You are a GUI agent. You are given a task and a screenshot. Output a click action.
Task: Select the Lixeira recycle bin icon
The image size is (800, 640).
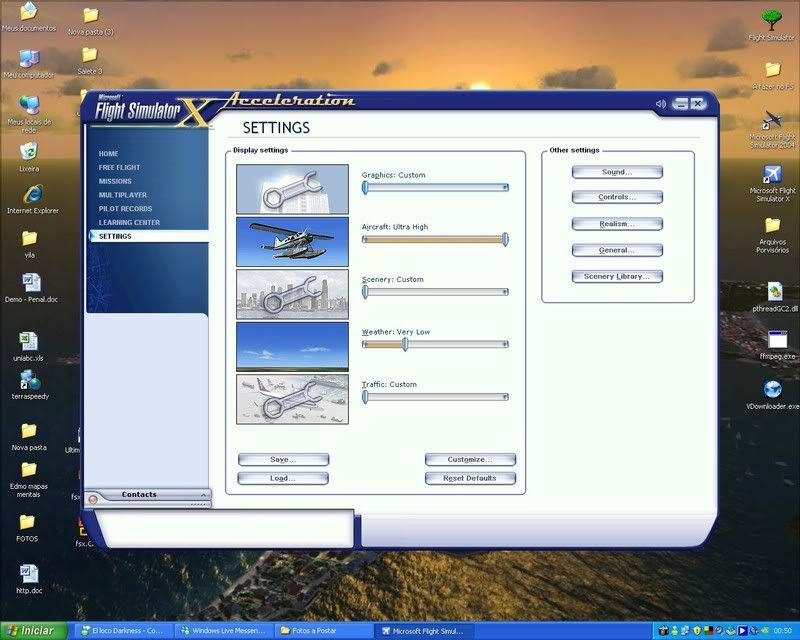tap(29, 152)
